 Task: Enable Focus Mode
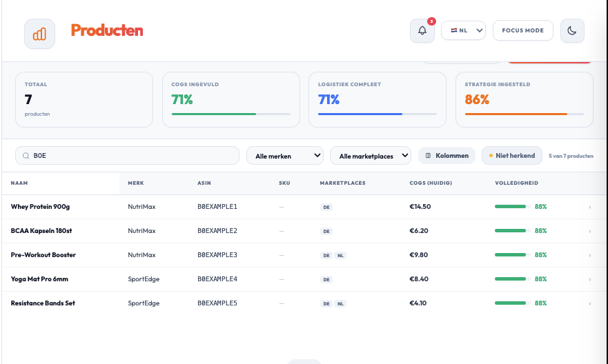pos(522,30)
